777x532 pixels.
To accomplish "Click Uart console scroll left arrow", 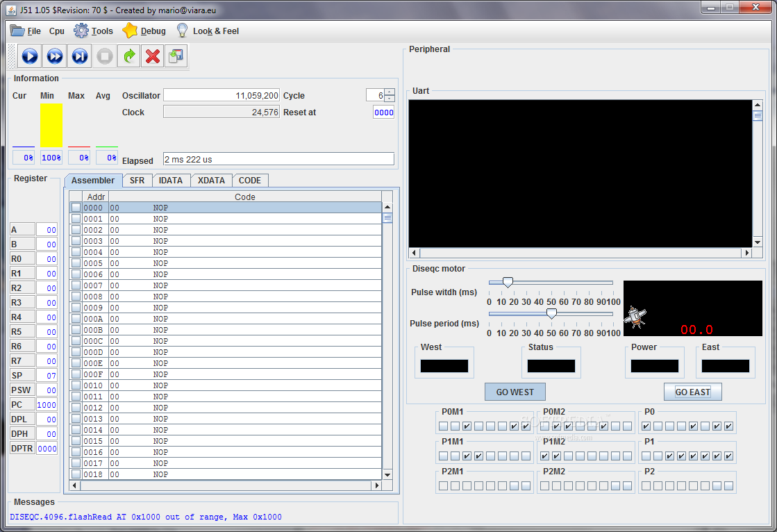I will (x=415, y=252).
